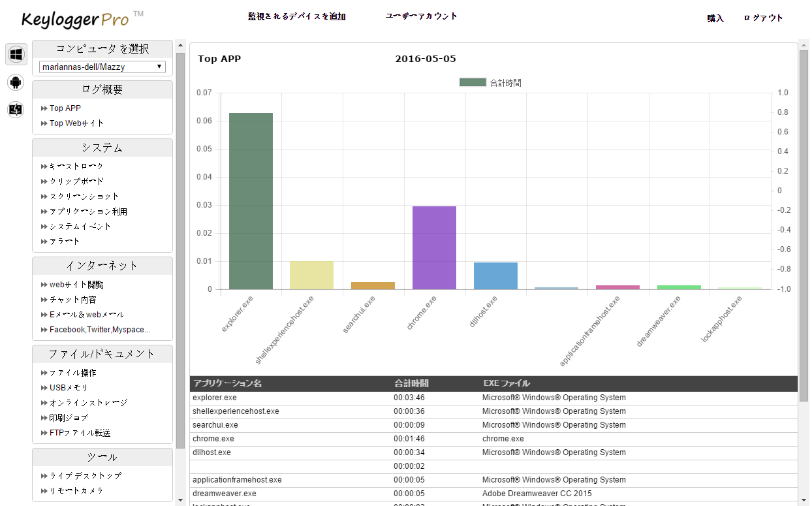Select dreamweaver.exe in the table
This screenshot has width=812, height=506.
coord(225,494)
